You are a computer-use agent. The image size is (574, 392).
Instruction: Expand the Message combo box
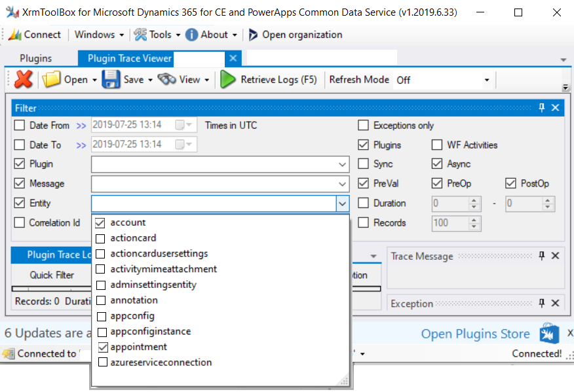pos(342,184)
